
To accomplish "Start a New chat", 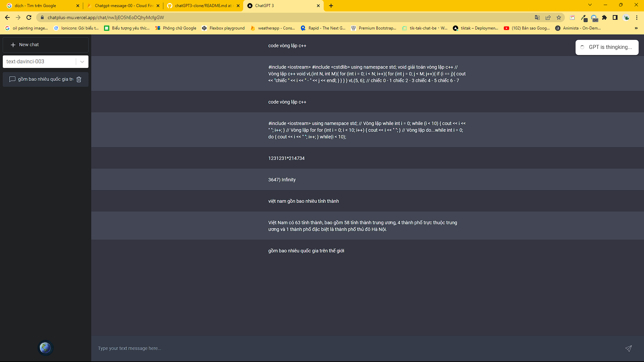I will pos(46,45).
